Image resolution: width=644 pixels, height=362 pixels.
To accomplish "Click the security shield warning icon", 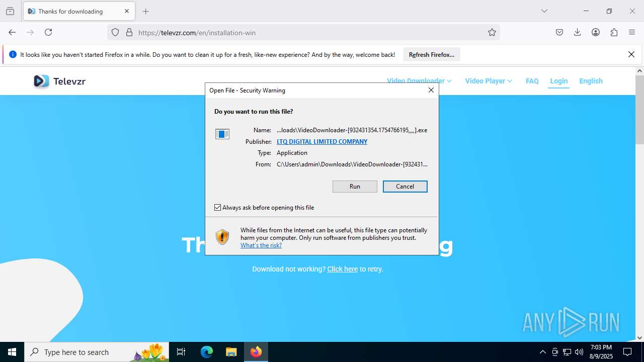I will tap(222, 237).
